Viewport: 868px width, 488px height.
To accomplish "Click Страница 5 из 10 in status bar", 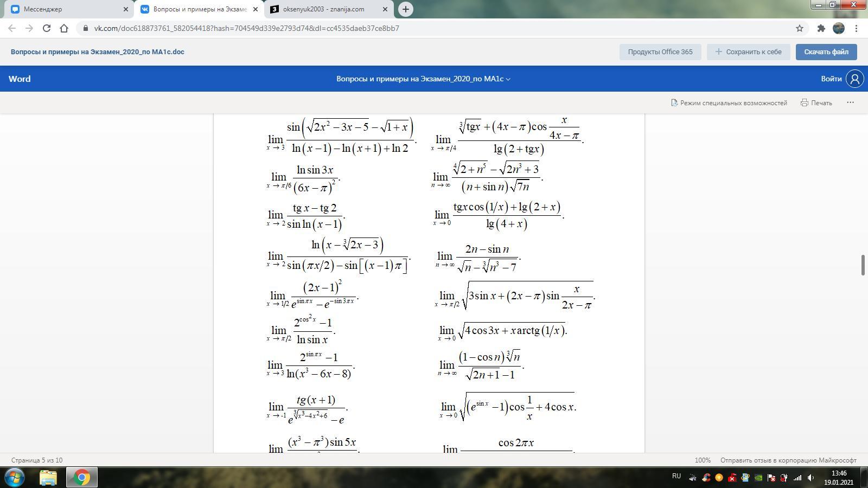I will [x=37, y=460].
